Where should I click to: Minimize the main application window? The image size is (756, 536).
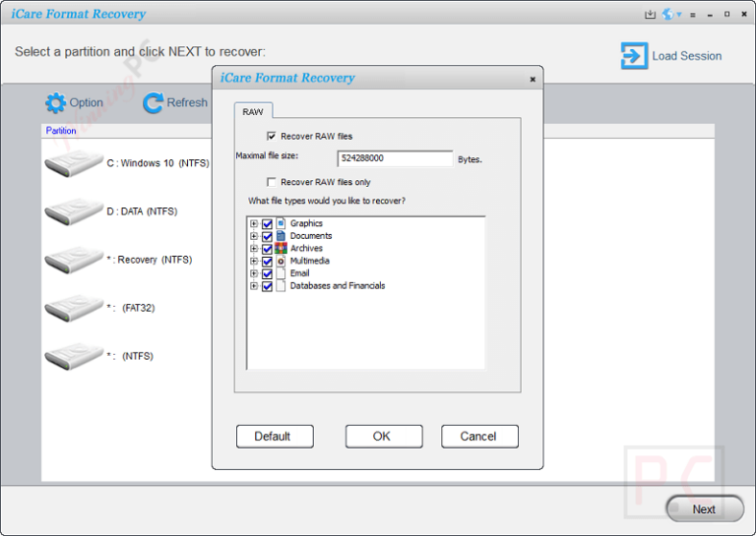(x=710, y=15)
